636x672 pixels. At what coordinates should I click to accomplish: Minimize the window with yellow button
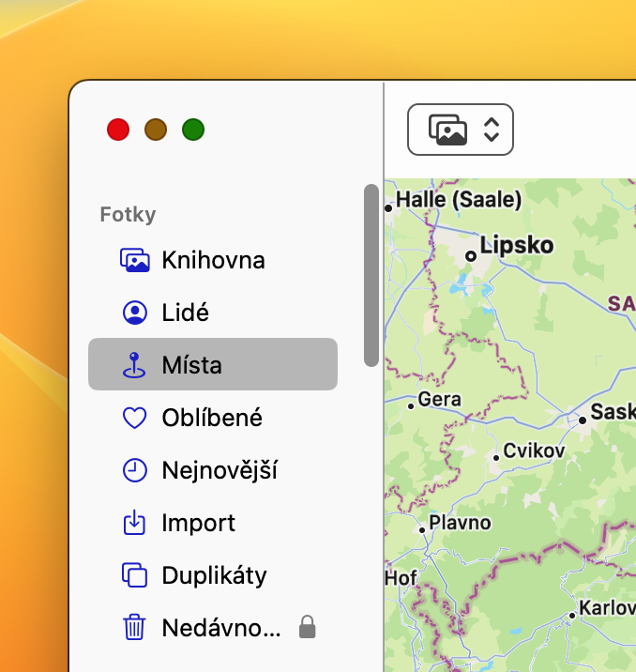pos(156,130)
